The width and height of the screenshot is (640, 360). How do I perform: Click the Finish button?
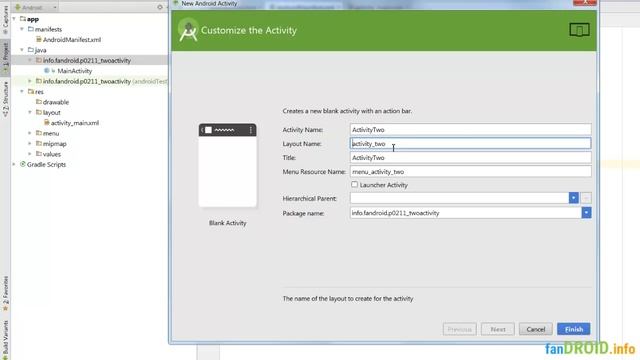tap(573, 329)
